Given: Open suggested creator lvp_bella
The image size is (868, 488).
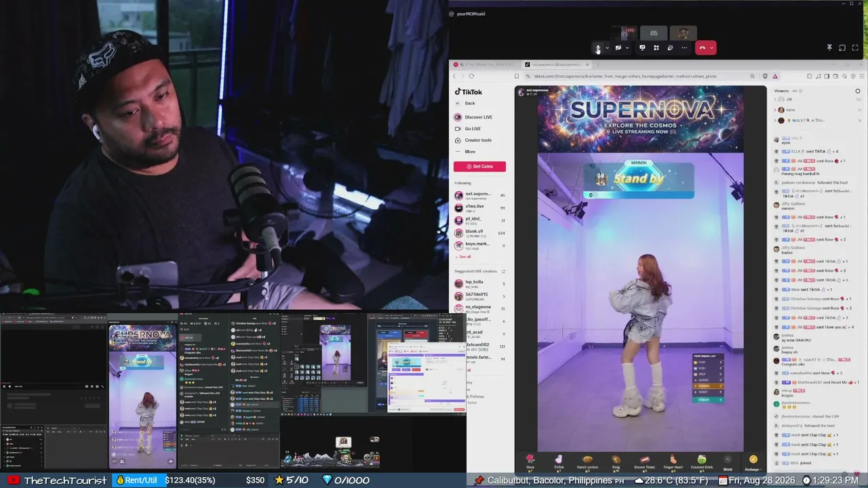Looking at the screenshot, I should 479,283.
